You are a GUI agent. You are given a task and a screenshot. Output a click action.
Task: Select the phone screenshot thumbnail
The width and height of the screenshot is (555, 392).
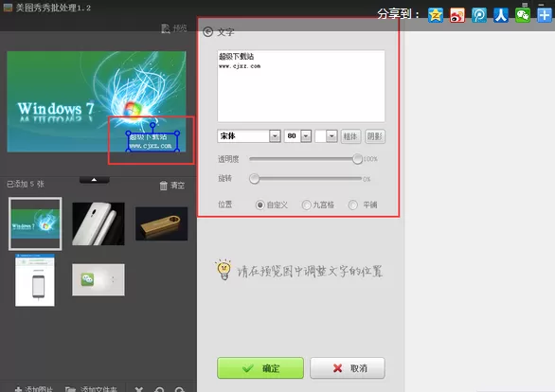point(35,280)
